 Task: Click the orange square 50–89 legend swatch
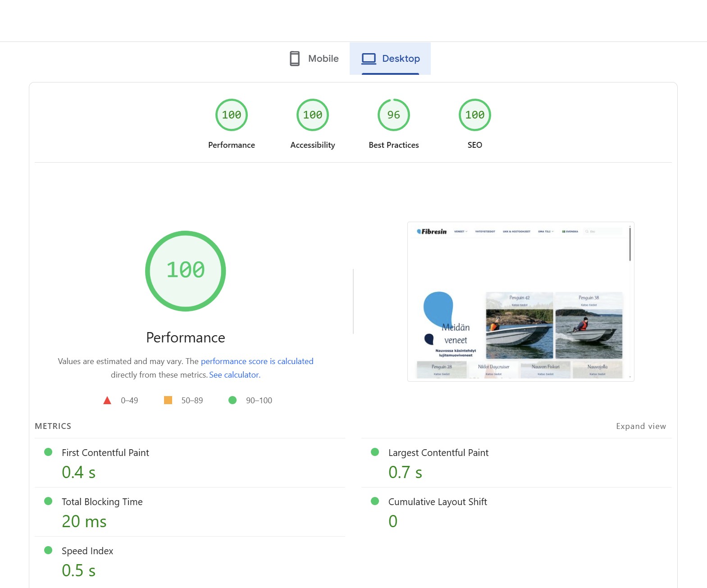pyautogui.click(x=168, y=400)
